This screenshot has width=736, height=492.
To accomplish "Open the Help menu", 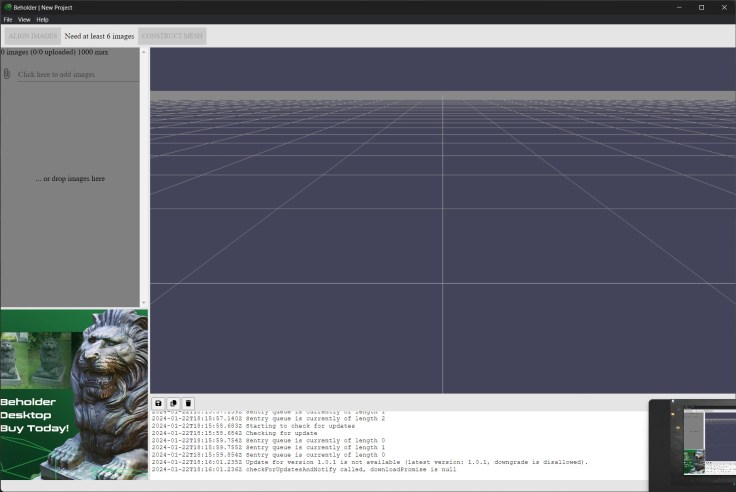I will click(x=42, y=19).
